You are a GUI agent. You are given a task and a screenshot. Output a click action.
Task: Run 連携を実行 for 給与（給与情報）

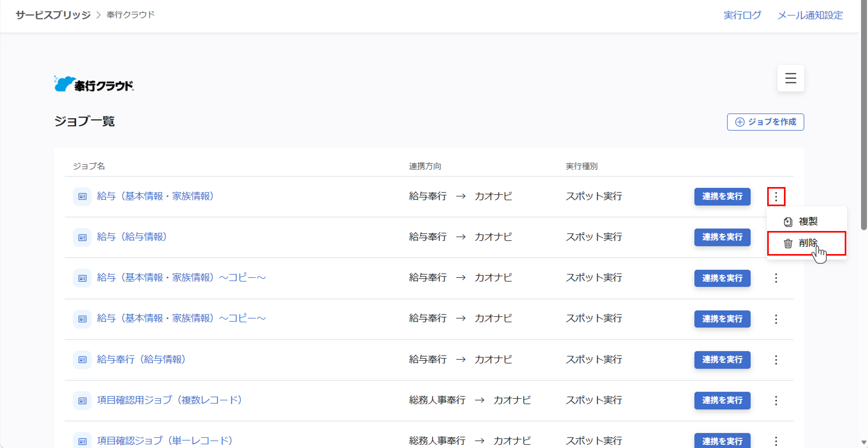(x=722, y=237)
